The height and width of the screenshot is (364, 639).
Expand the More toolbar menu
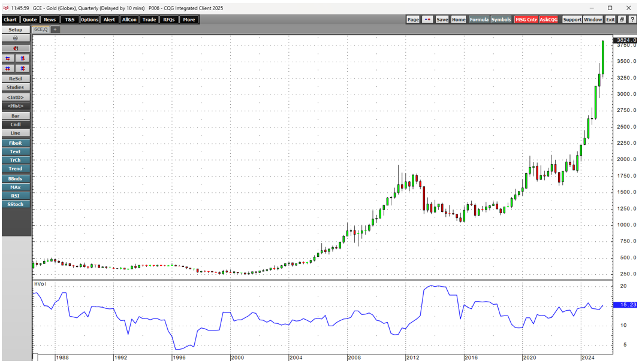189,20
